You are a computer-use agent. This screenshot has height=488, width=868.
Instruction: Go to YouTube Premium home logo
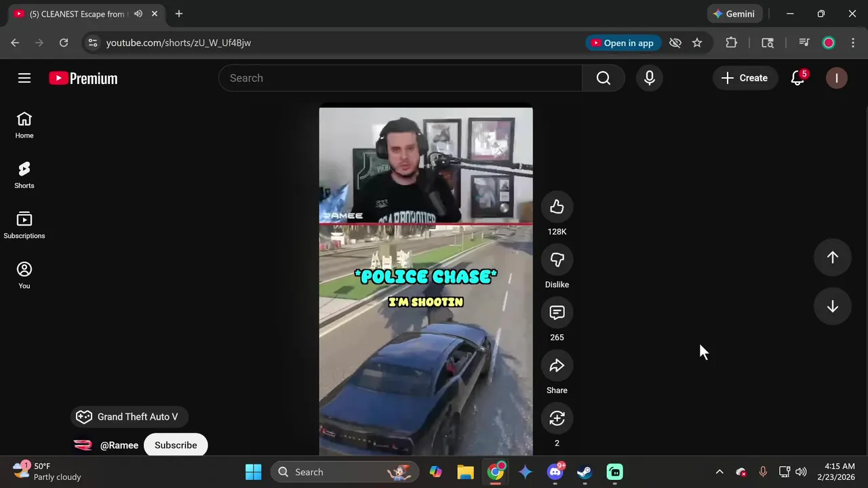tap(83, 79)
